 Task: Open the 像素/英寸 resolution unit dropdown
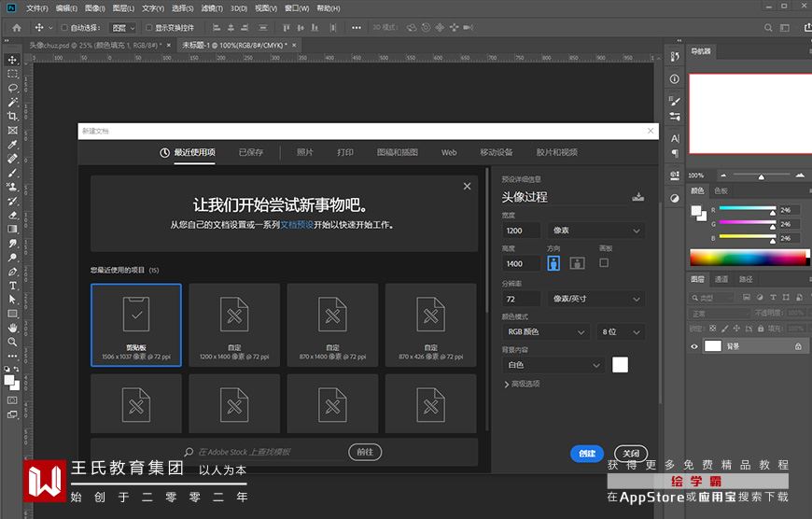[x=596, y=299]
